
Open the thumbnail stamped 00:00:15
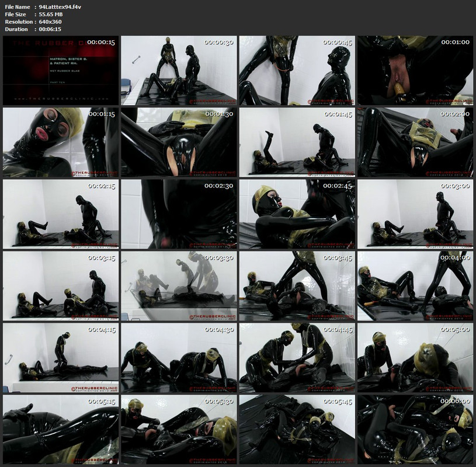(61, 71)
